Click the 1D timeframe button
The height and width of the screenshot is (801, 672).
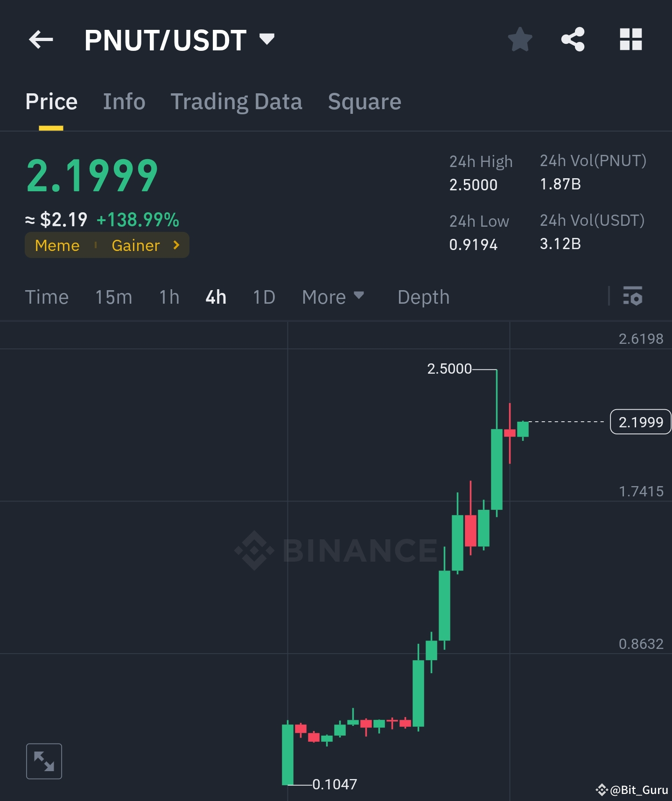tap(263, 297)
